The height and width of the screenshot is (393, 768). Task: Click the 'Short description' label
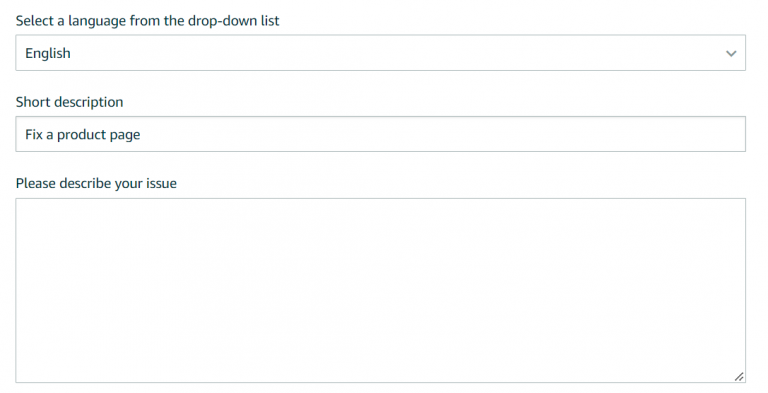click(x=70, y=102)
